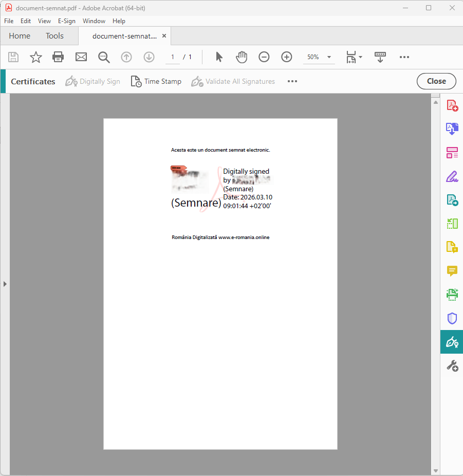
Task: Click the Save file icon
Action: click(x=13, y=57)
